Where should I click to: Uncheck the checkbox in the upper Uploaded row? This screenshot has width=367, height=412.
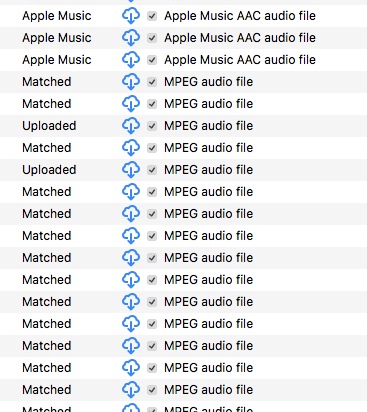coord(152,126)
